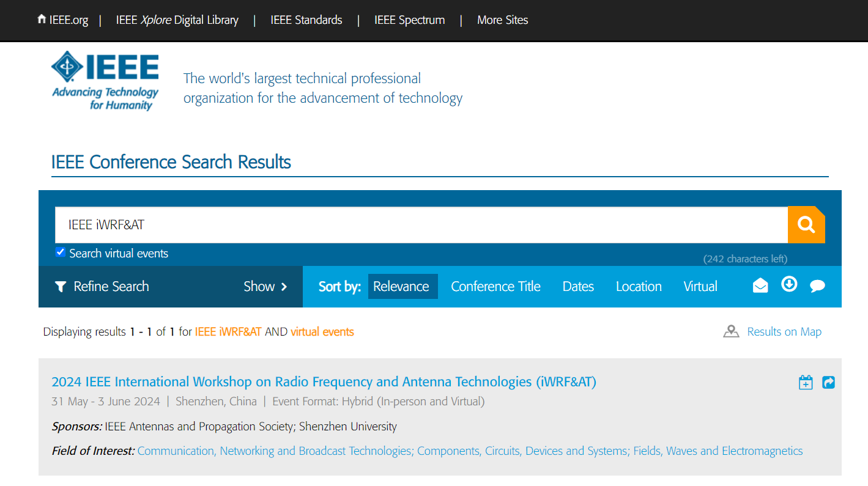Open the speech bubble feedback icon

(817, 286)
